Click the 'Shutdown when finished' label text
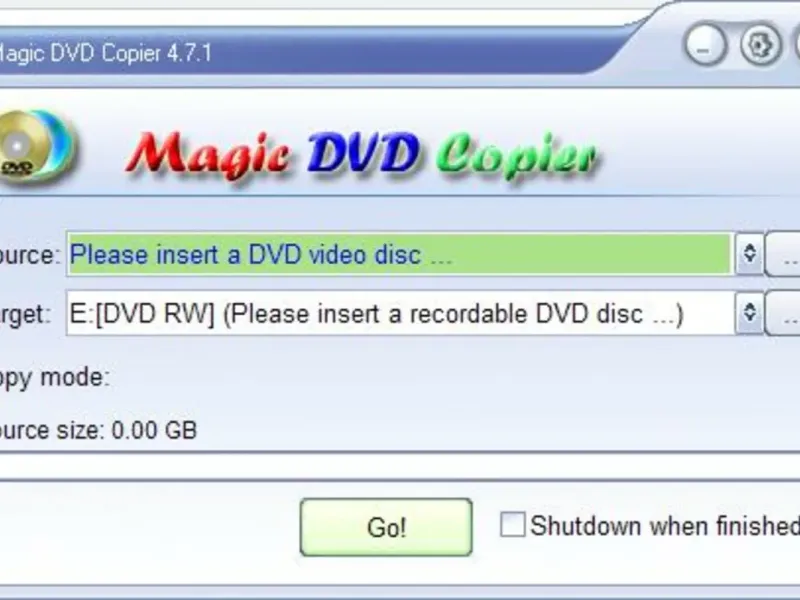This screenshot has height=600, width=800. 665,526
